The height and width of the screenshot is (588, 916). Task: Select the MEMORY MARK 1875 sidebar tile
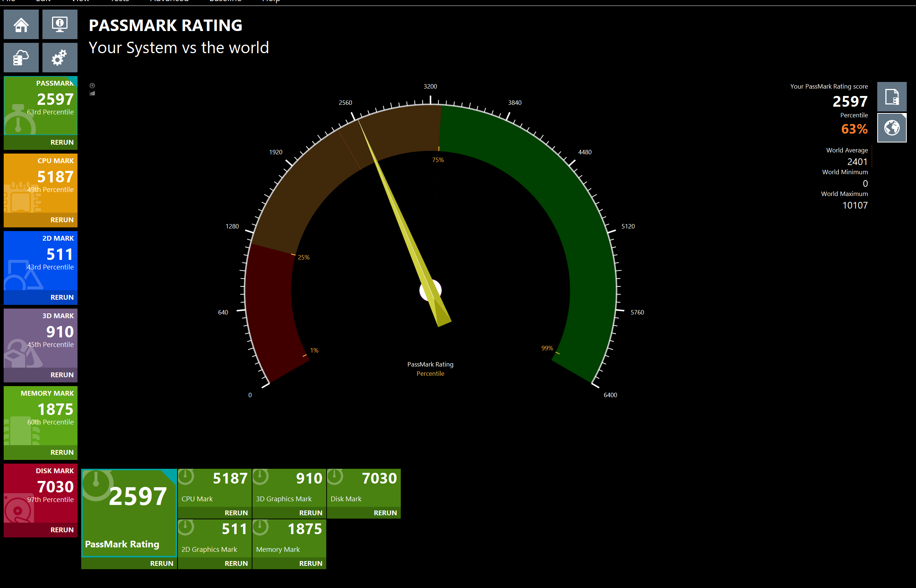(x=41, y=416)
